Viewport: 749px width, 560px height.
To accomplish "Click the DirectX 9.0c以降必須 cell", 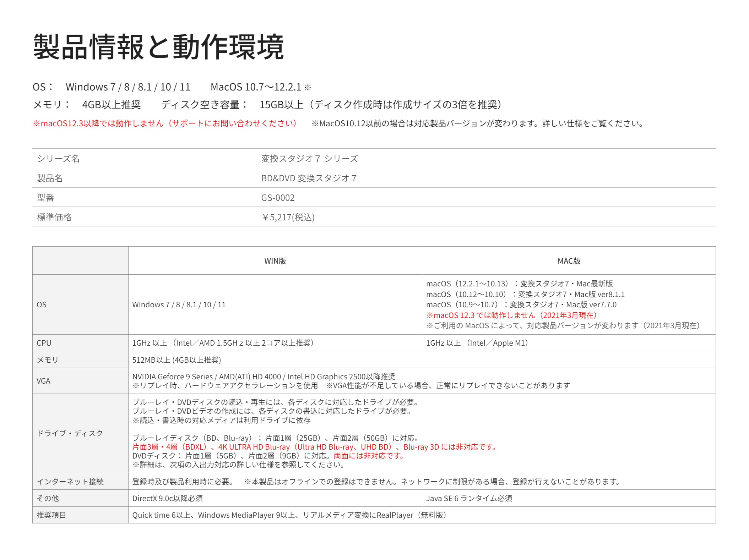I will pyautogui.click(x=168, y=498).
